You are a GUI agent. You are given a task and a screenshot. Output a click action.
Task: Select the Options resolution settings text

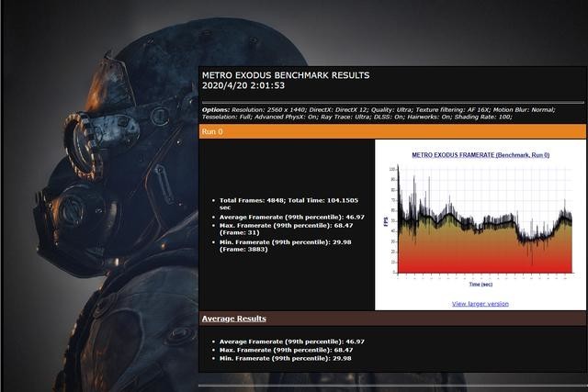click(x=379, y=113)
